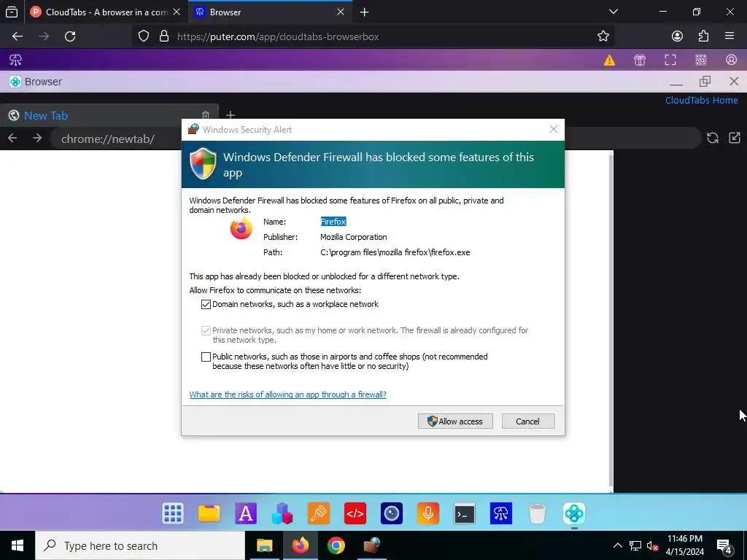Viewport: 747px width, 560px height.
Task: Enable Public networks checkbox
Action: click(206, 357)
